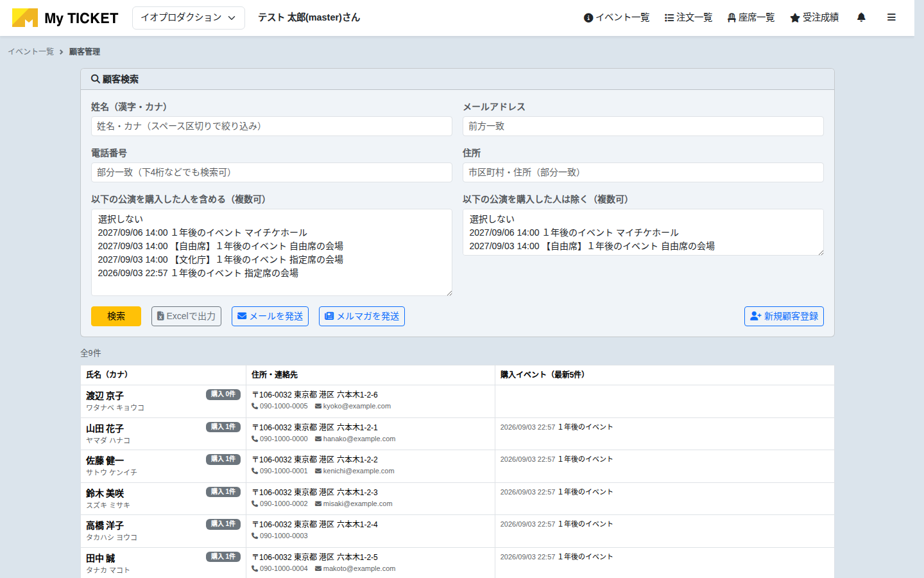Click envelope icon next to makoto@example.com
Viewport: 924px width, 578px height.
(x=318, y=569)
